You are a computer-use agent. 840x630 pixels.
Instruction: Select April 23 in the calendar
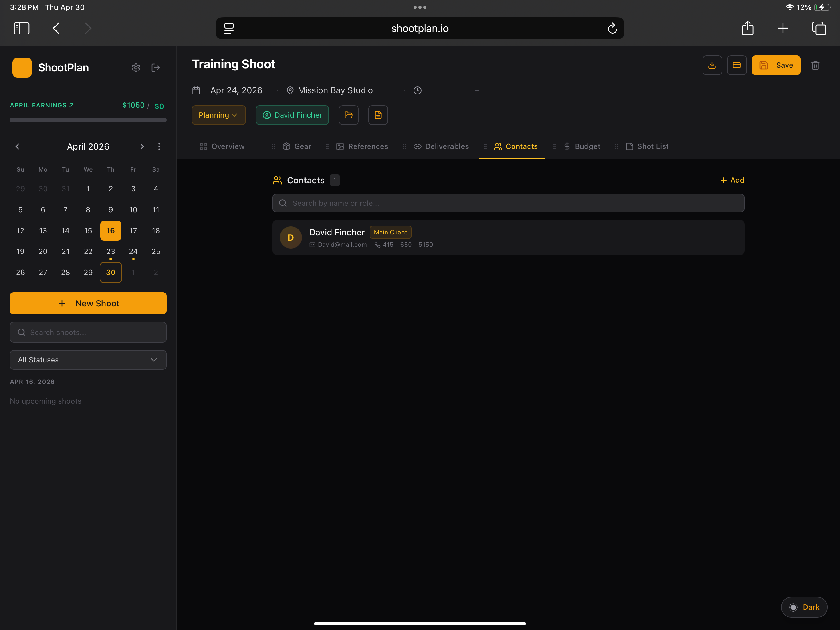110,252
